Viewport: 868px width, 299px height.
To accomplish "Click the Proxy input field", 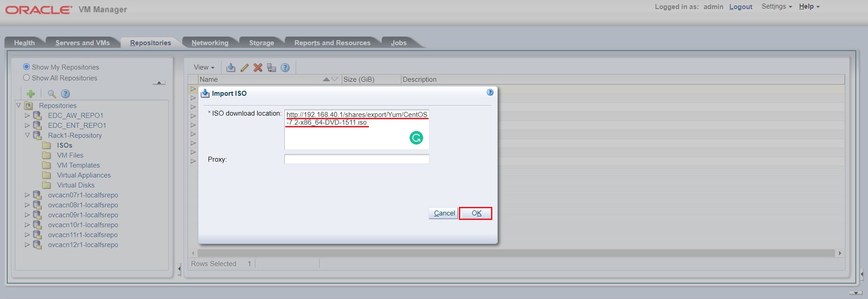I will click(357, 159).
